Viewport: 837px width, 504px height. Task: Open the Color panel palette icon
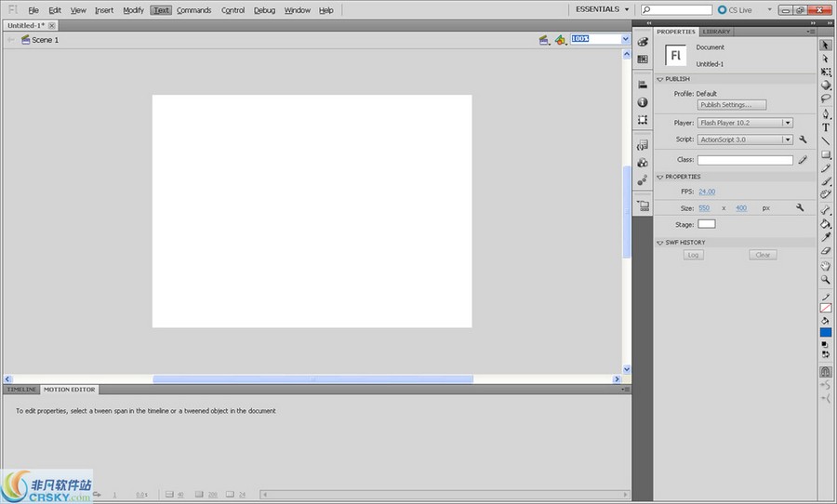(643, 42)
